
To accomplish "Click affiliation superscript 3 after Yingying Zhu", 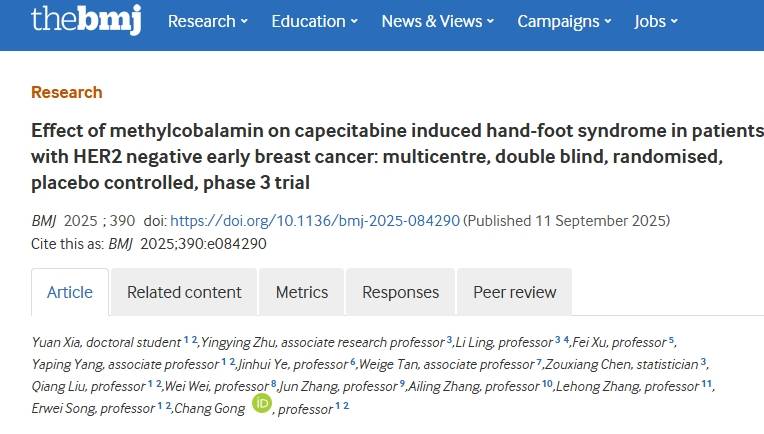I will (x=449, y=340).
